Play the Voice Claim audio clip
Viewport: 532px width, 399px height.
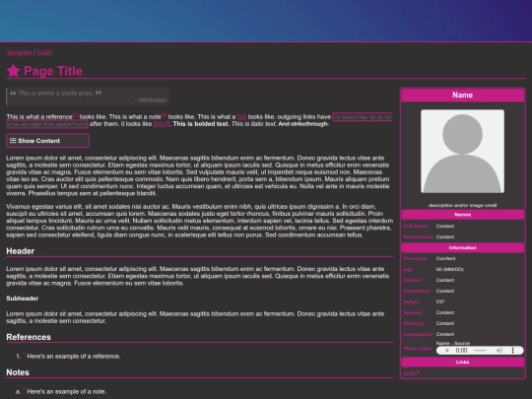click(447, 351)
